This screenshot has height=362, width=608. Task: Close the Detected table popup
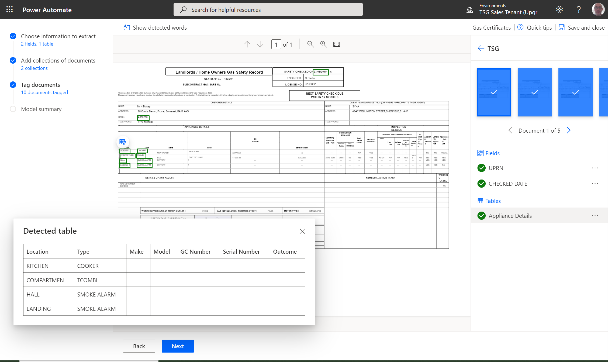pos(302,231)
